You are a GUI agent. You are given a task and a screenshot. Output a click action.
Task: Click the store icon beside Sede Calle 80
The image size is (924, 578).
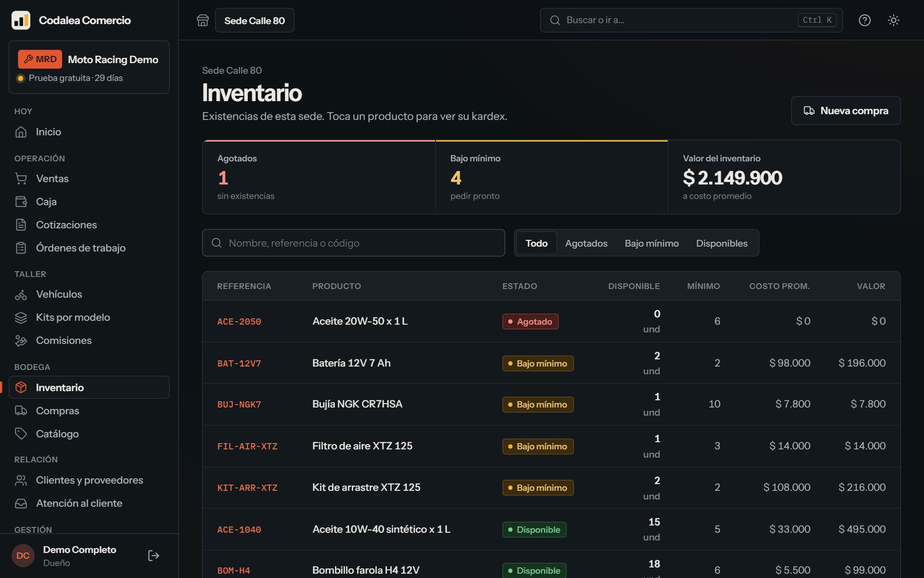[203, 20]
